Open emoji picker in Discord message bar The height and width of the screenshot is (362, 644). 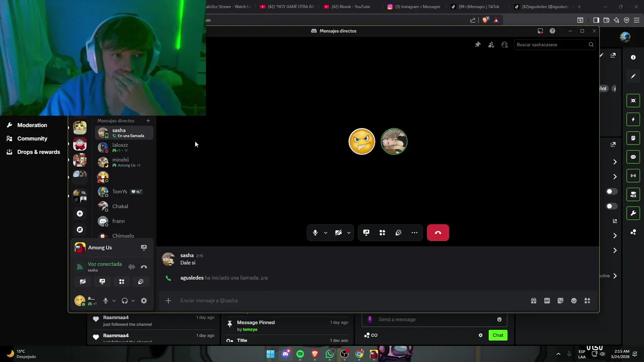574,301
